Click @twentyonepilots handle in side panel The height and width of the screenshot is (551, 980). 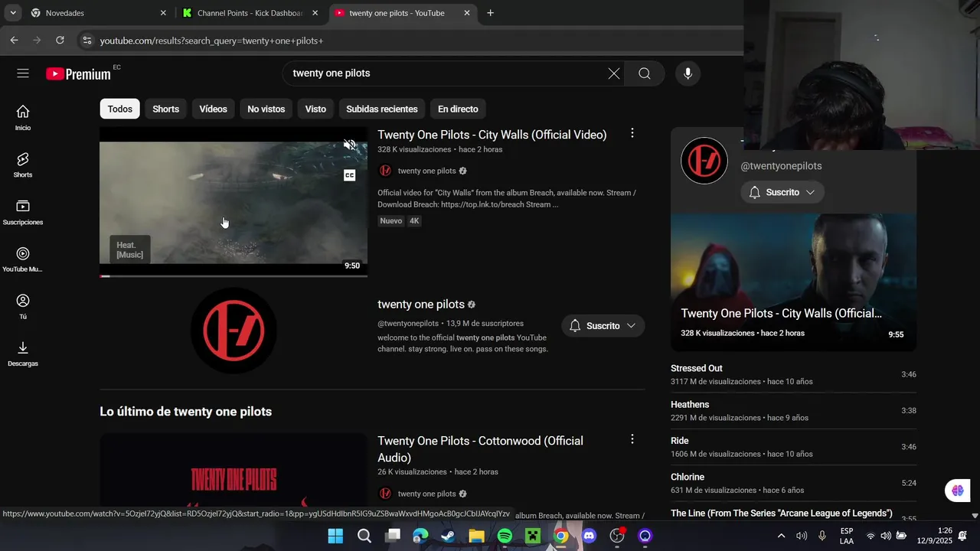coord(781,166)
